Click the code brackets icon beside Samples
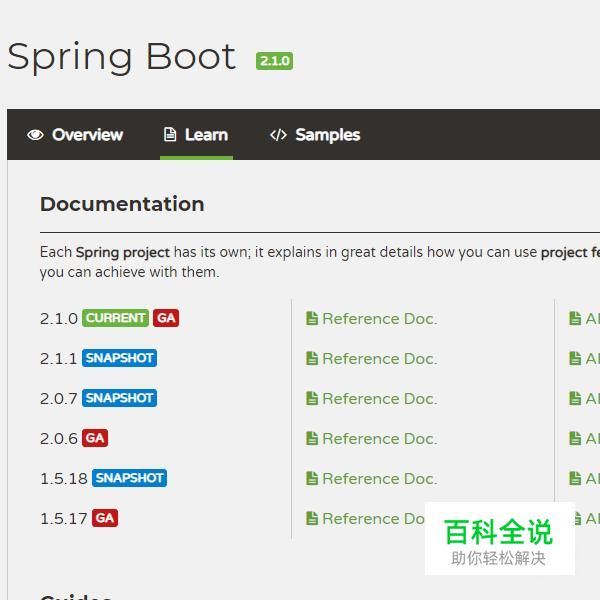The width and height of the screenshot is (600, 600). (x=278, y=135)
